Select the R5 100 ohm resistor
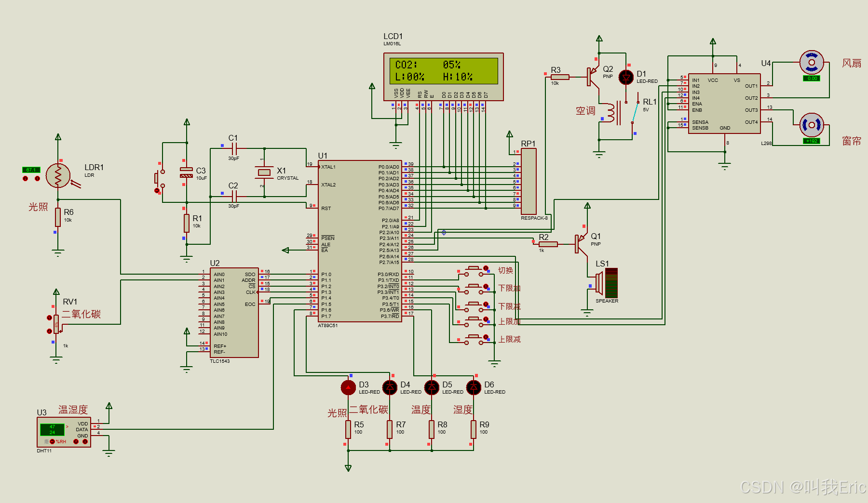The height and width of the screenshot is (503, 868). point(348,429)
